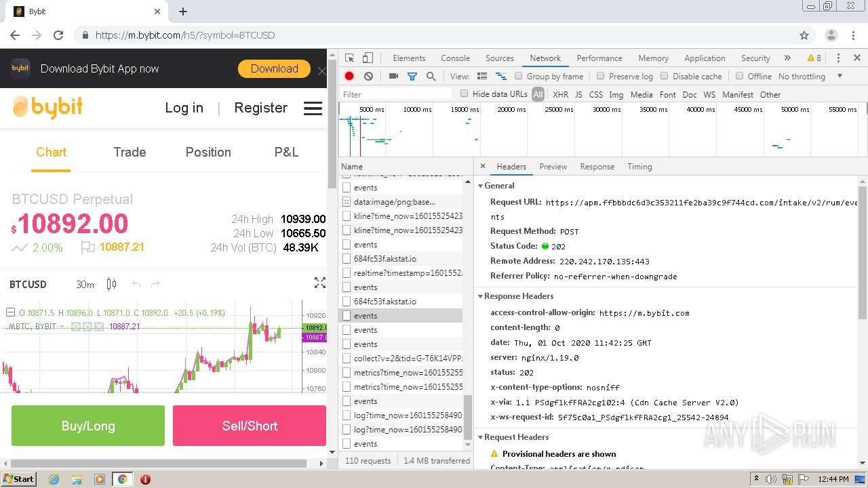This screenshot has height=488, width=868.
Task: Reload the Bybit page
Action: coord(58,35)
